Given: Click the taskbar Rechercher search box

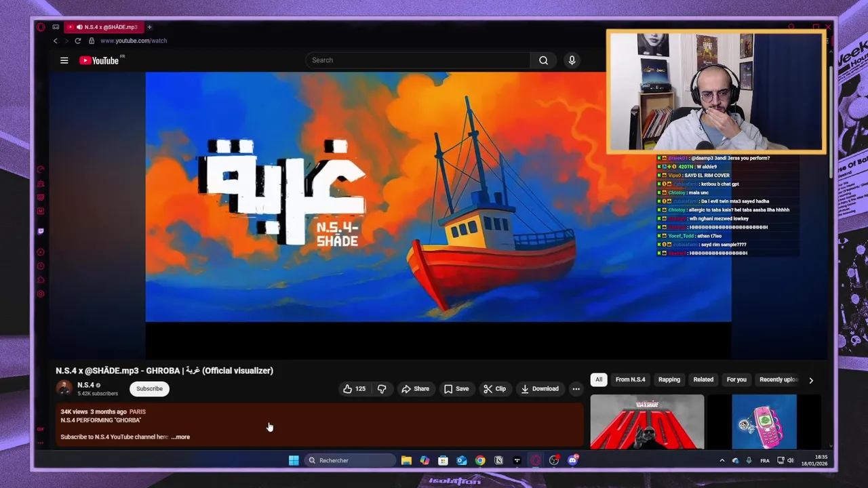Looking at the screenshot, I should 350,461.
